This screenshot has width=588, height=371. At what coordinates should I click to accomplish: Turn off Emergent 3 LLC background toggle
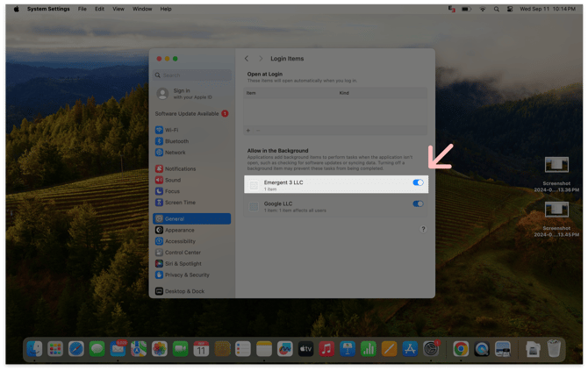[x=418, y=183]
